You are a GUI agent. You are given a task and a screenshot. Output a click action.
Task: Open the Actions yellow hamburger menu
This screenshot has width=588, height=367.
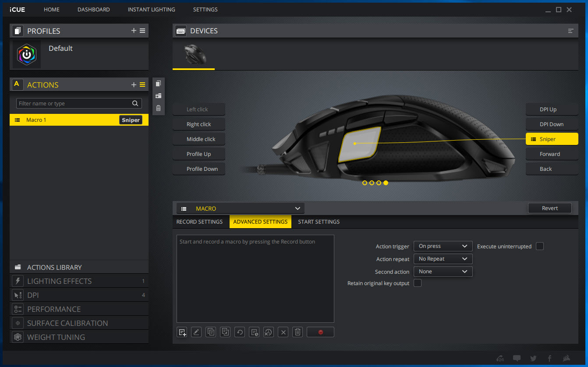tap(142, 85)
